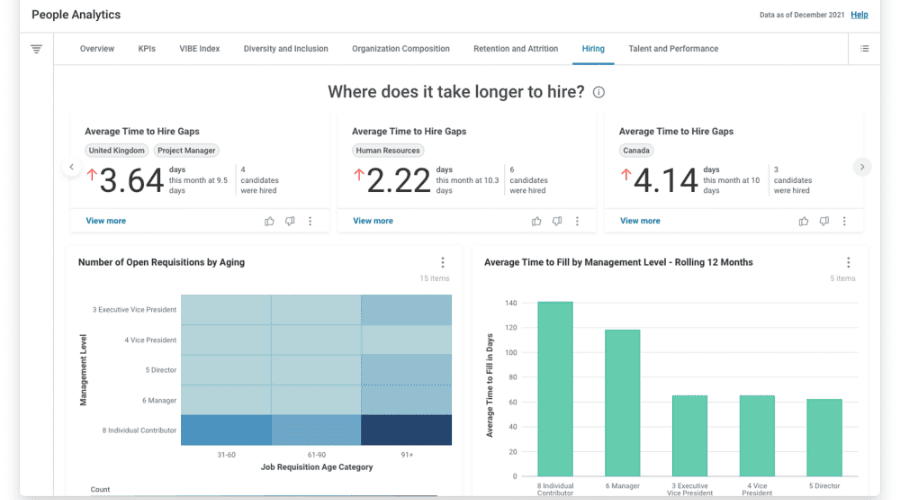Screen dimensions: 900x500
Task: Thumbs down the United Kingdom card
Action: coord(290,221)
